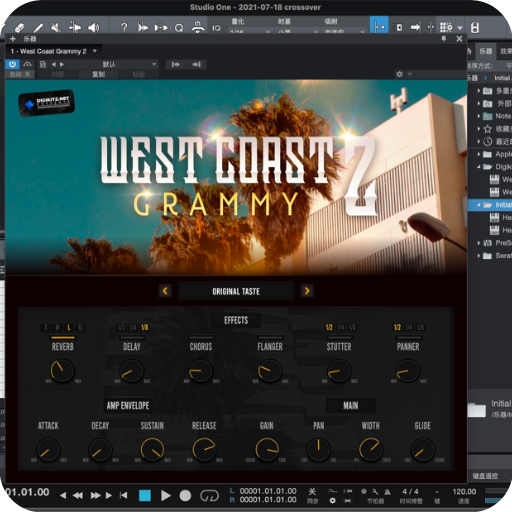The width and height of the screenshot is (512, 512).
Task: Select next sound with right arrow
Action: click(x=307, y=291)
